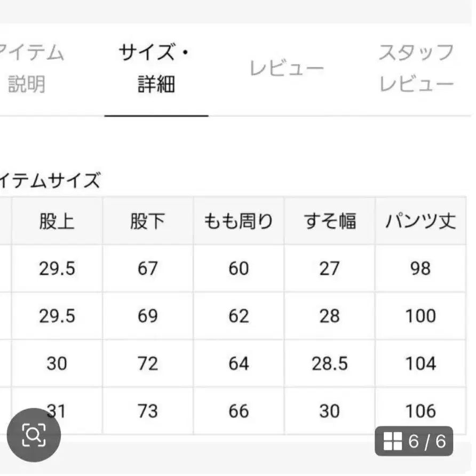Viewport: 476px width, 476px height.
Task: Click the もも周り column header
Action: [x=239, y=221]
